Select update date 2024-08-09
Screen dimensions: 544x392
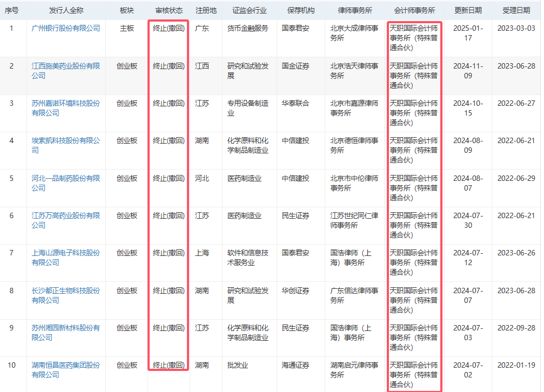[x=468, y=145]
